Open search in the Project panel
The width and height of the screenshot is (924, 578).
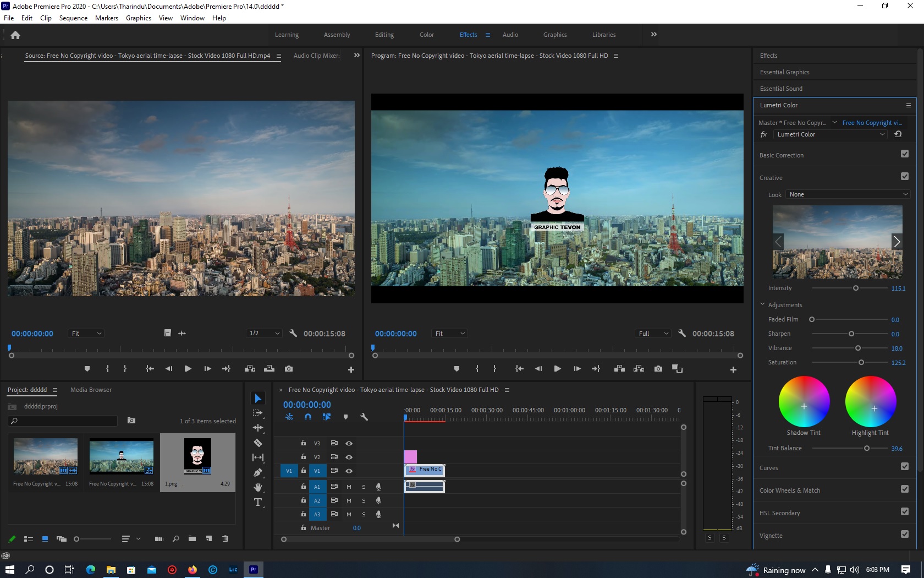coord(176,539)
